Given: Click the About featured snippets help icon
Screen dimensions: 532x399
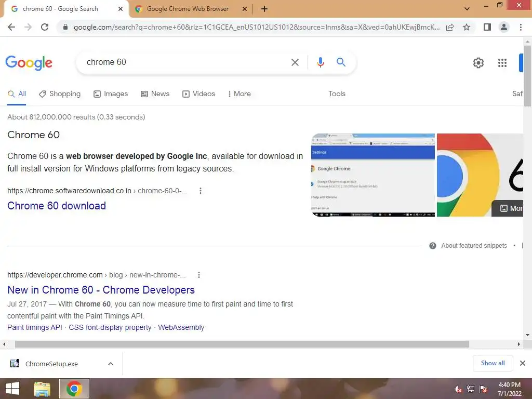Looking at the screenshot, I should [x=433, y=246].
